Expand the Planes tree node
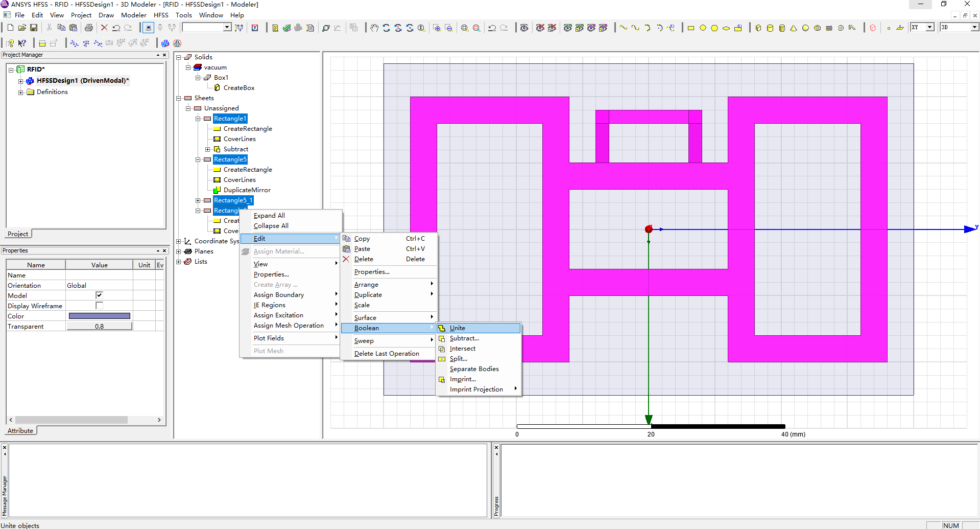This screenshot has height=529, width=980. [x=179, y=251]
